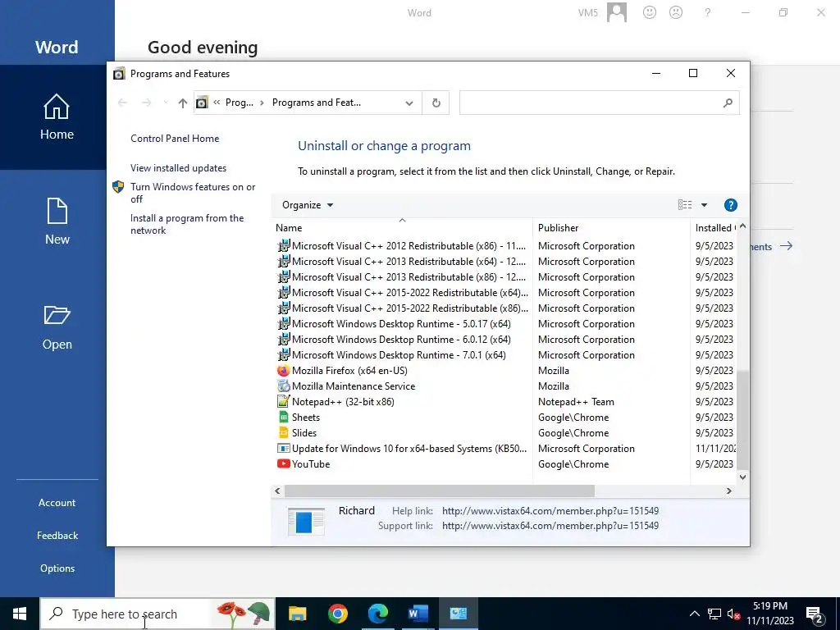Sort by the Installed On column header
The width and height of the screenshot is (840, 630).
(714, 228)
